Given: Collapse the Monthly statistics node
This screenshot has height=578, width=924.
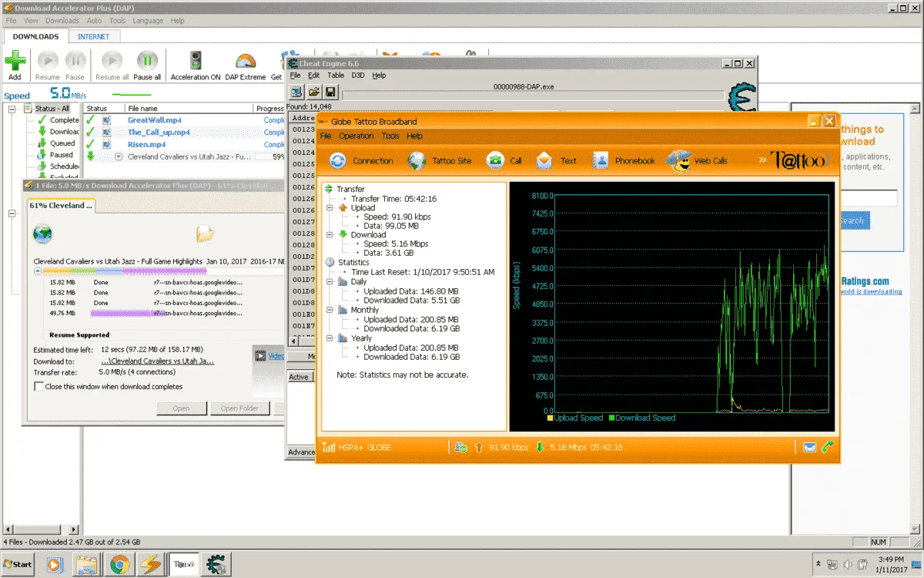Looking at the screenshot, I should pyautogui.click(x=330, y=310).
